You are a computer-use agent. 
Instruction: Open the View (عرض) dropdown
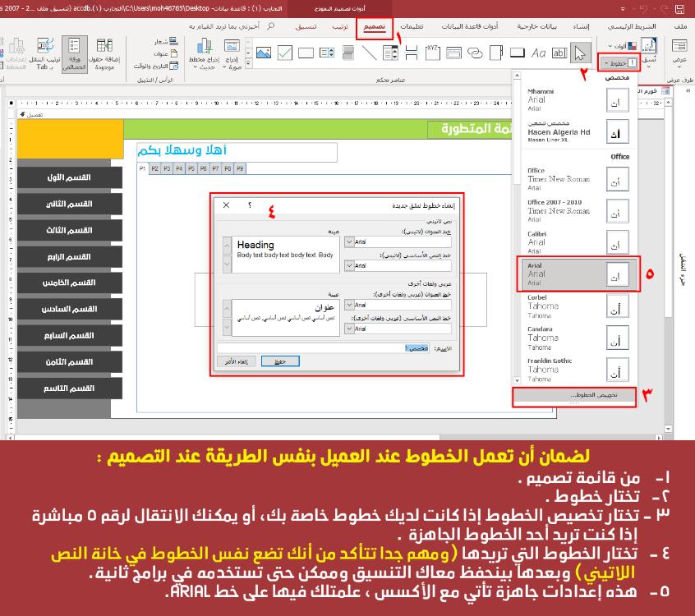pos(679,53)
